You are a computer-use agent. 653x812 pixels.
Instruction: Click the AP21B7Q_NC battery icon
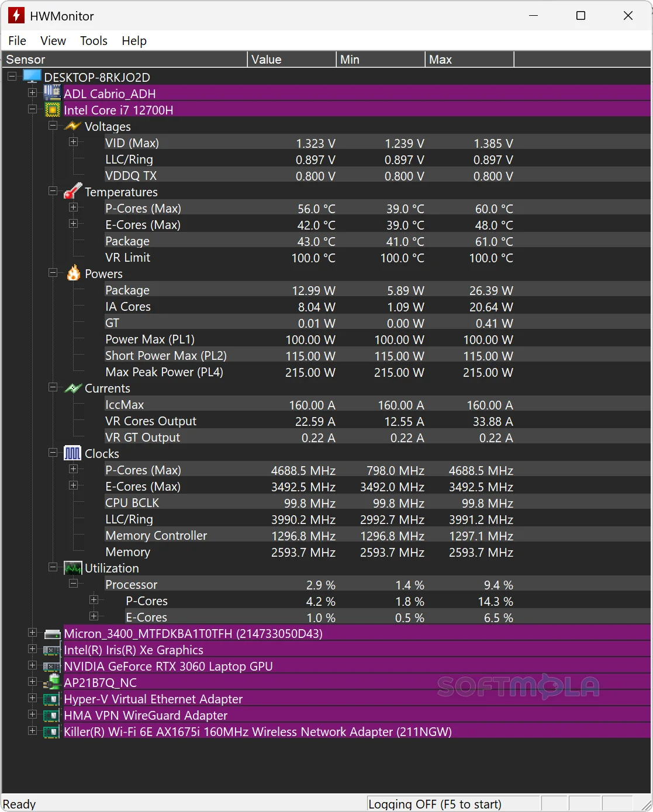point(53,682)
